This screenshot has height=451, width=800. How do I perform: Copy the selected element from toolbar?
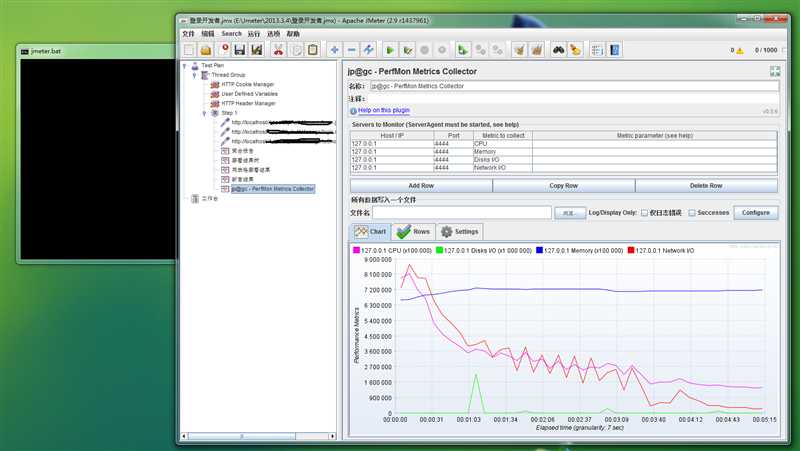296,50
